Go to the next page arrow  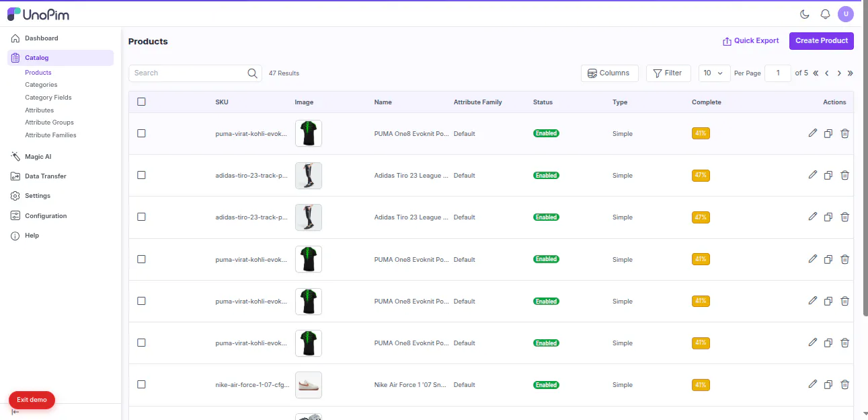pos(839,73)
